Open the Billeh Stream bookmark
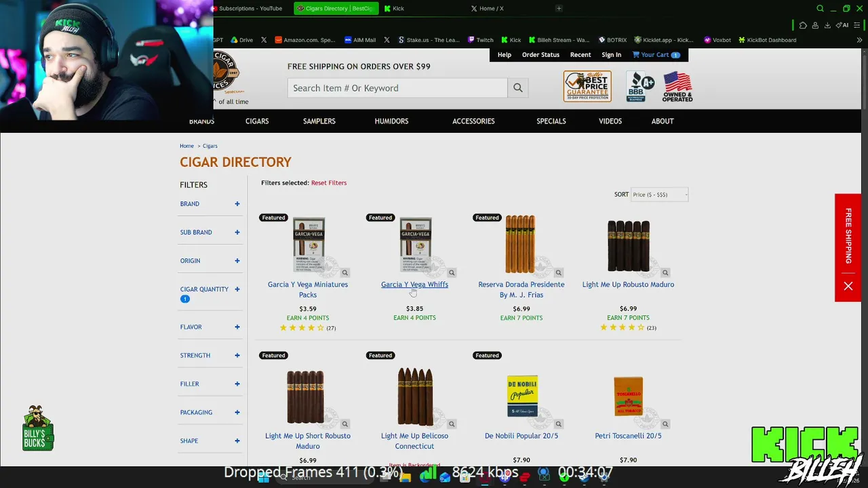 [559, 40]
